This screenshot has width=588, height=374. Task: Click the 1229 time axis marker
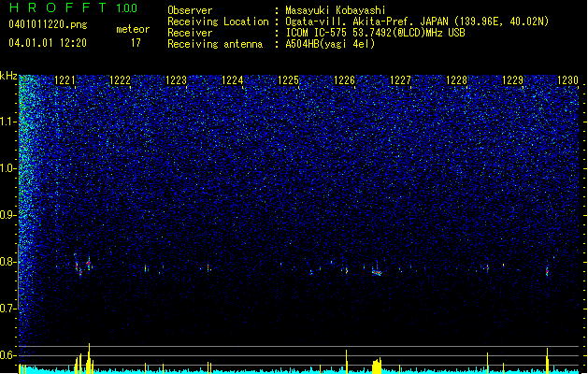tap(512, 80)
